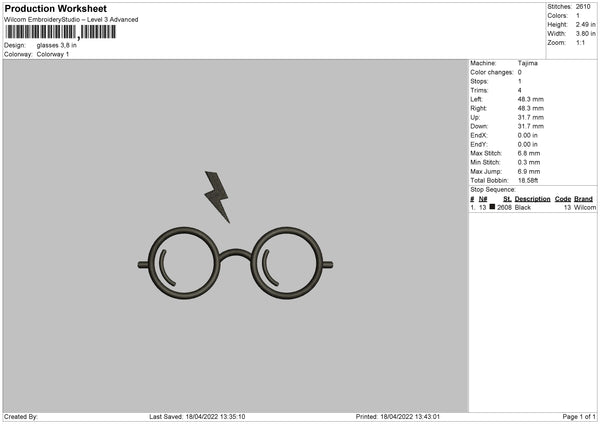Click the Trims value 4
600x424 pixels.
[520, 90]
